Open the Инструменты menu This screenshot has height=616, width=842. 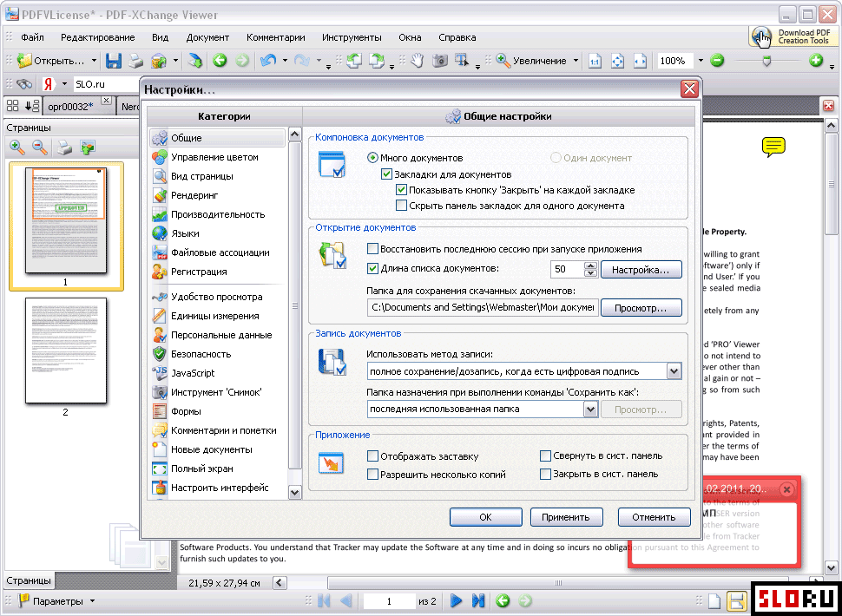click(352, 37)
